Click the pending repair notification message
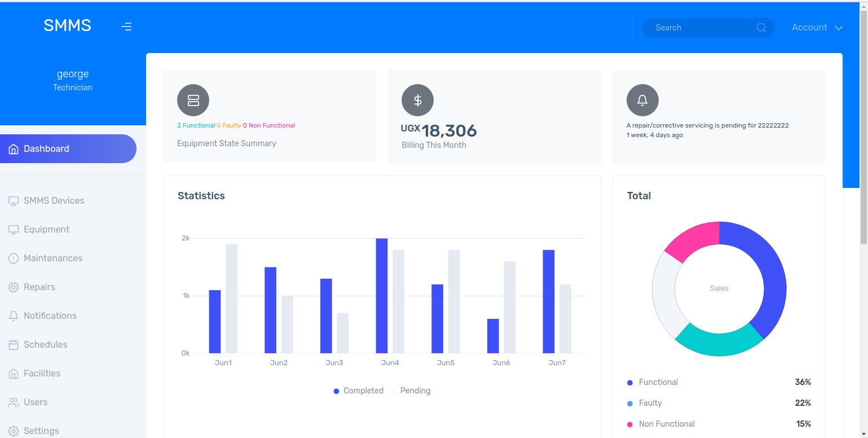868x438 pixels. coord(707,125)
